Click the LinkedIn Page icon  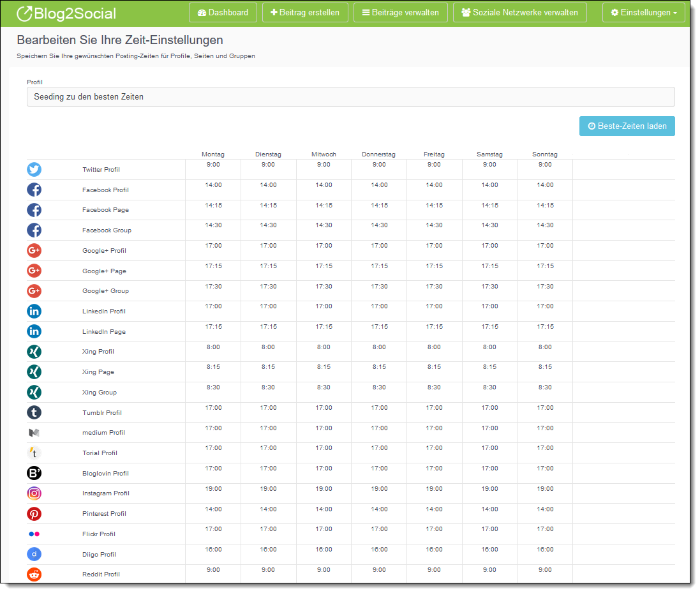(34, 331)
